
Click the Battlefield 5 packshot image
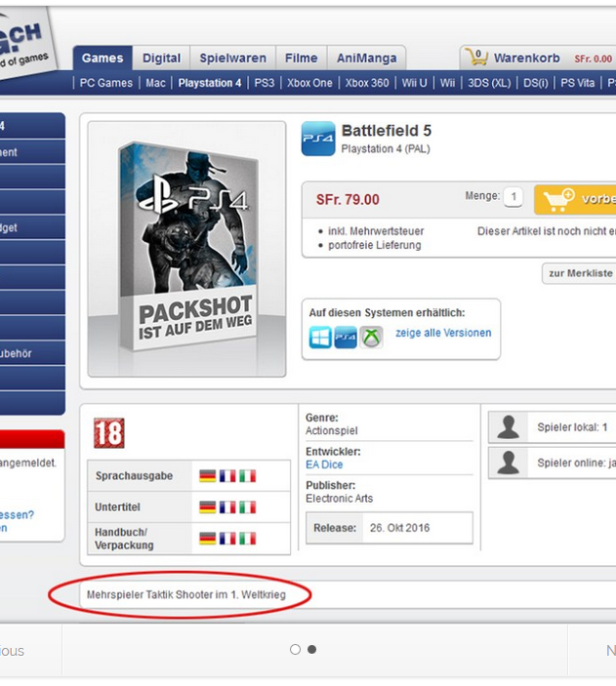click(186, 249)
